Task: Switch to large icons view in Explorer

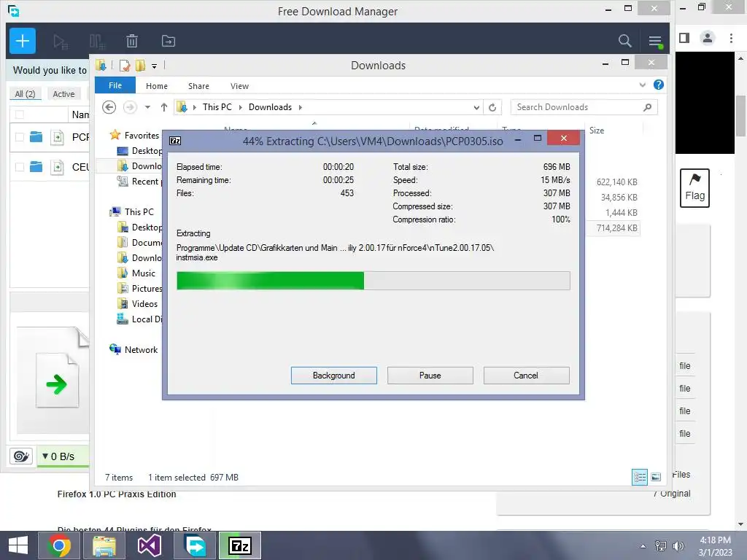Action: [656, 477]
